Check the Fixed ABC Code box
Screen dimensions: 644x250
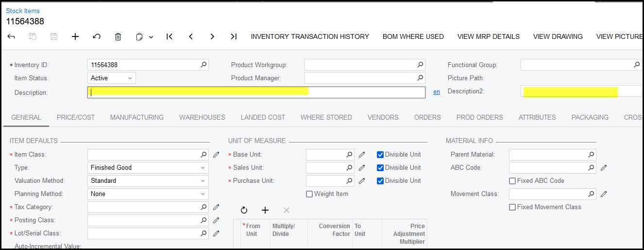click(512, 181)
